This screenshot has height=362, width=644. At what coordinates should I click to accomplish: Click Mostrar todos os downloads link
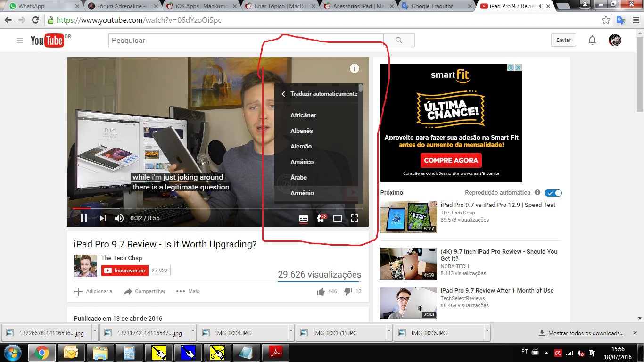pos(586,333)
